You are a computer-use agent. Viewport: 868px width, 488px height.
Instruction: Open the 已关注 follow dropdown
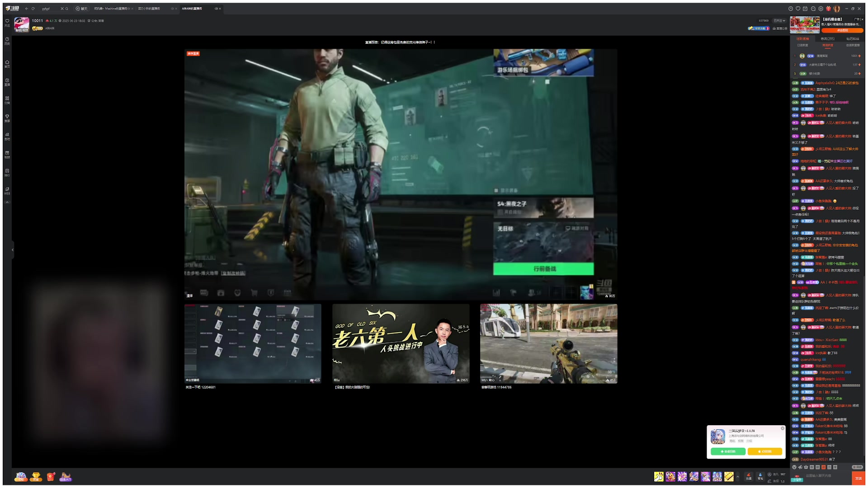pyautogui.click(x=779, y=20)
